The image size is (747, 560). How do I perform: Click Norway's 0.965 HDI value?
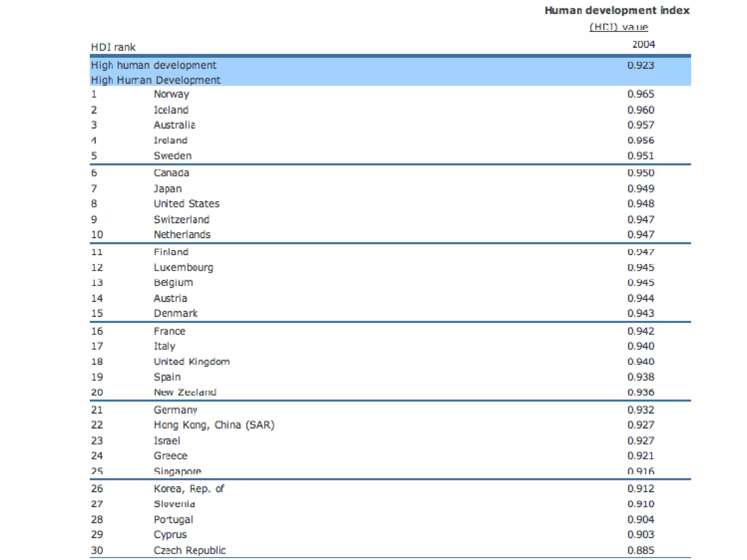(x=640, y=94)
